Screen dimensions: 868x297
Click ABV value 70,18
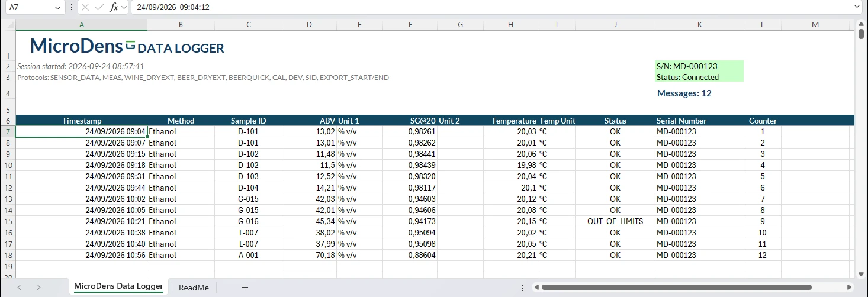point(309,255)
